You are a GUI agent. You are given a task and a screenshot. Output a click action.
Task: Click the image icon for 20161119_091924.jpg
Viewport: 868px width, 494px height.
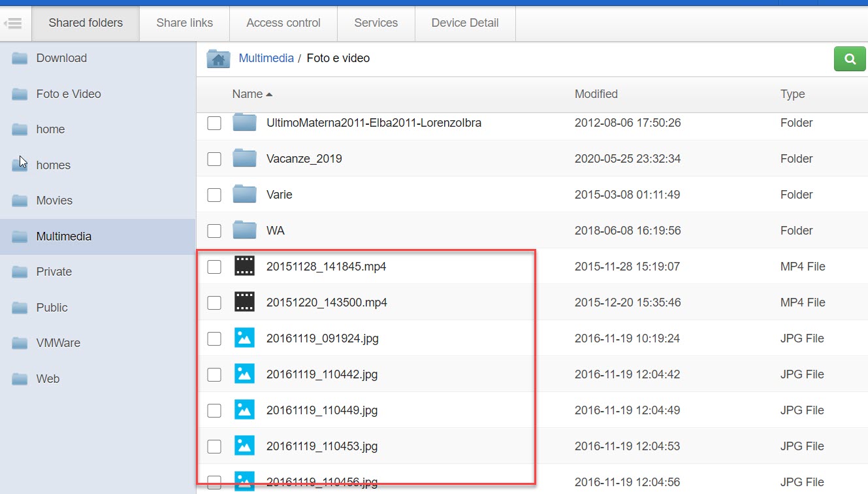[x=244, y=338]
